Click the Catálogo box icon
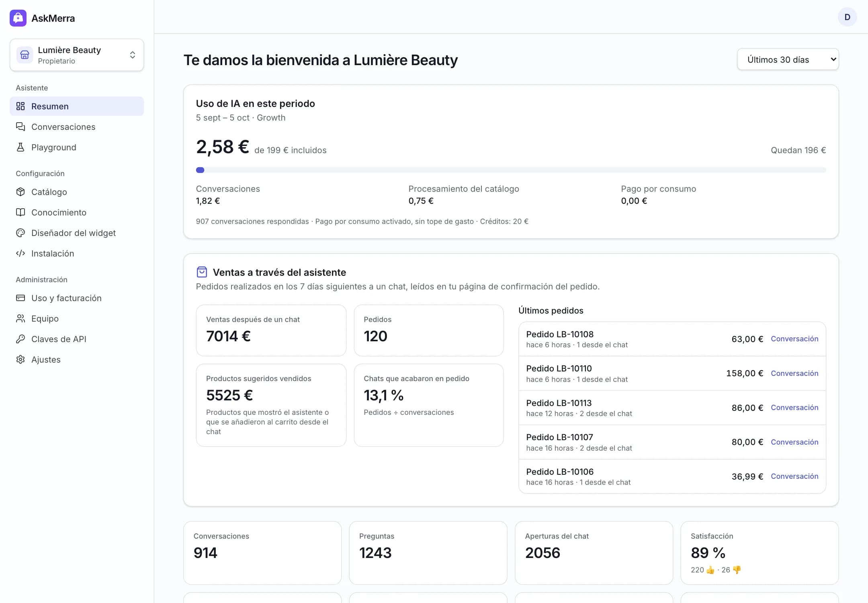The image size is (868, 603). coord(20,192)
